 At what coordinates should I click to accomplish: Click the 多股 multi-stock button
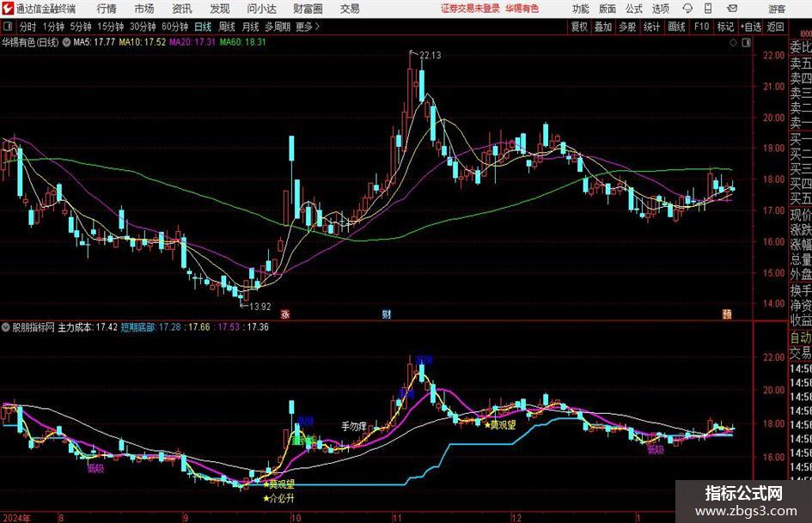point(627,27)
